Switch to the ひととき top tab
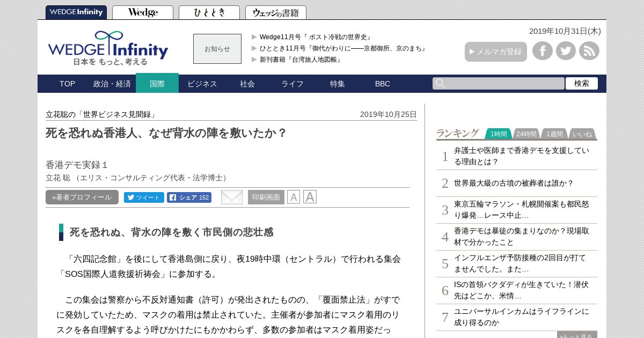Screen dimensions: 644x338 pos(209,12)
